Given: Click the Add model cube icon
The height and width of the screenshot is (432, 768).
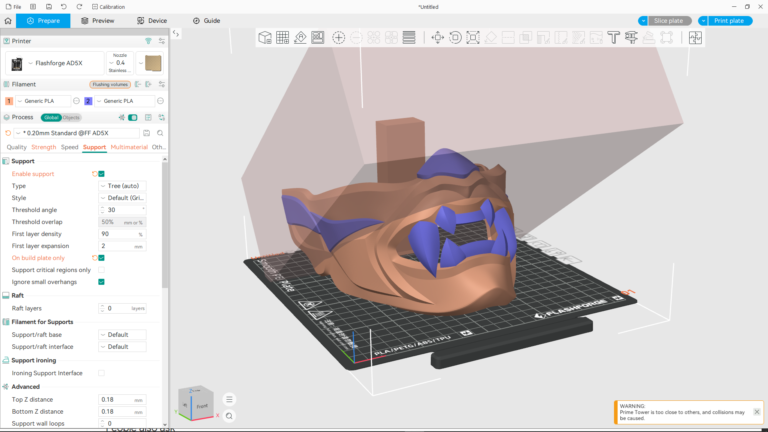Looking at the screenshot, I should (x=265, y=38).
